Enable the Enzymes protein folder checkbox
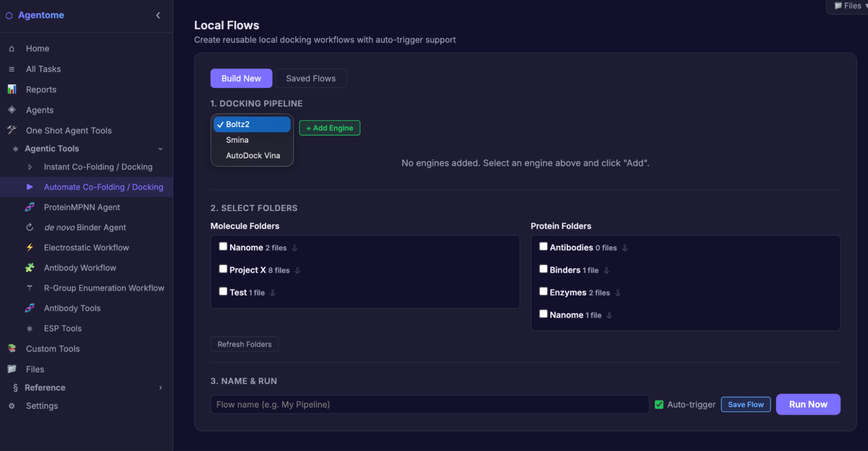Viewport: 868px width, 451px height. click(x=543, y=292)
